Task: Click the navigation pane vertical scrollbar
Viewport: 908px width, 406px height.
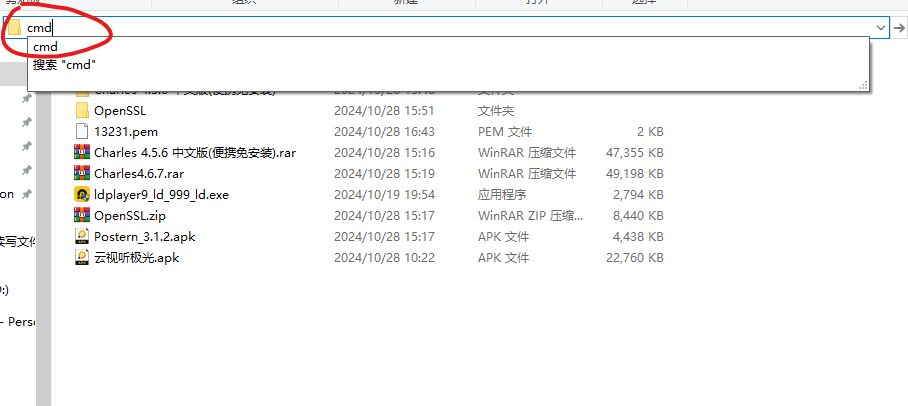Action: pyautogui.click(x=43, y=250)
